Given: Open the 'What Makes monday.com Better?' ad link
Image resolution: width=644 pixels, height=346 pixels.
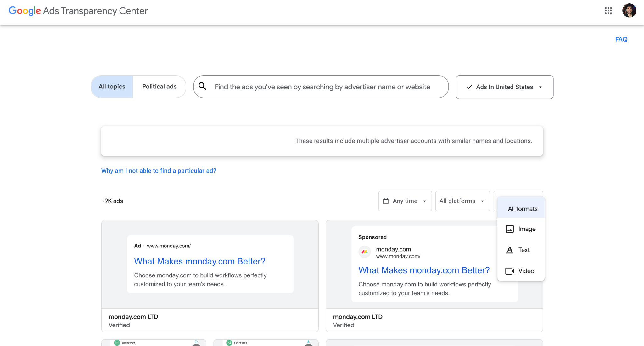Looking at the screenshot, I should (x=199, y=261).
